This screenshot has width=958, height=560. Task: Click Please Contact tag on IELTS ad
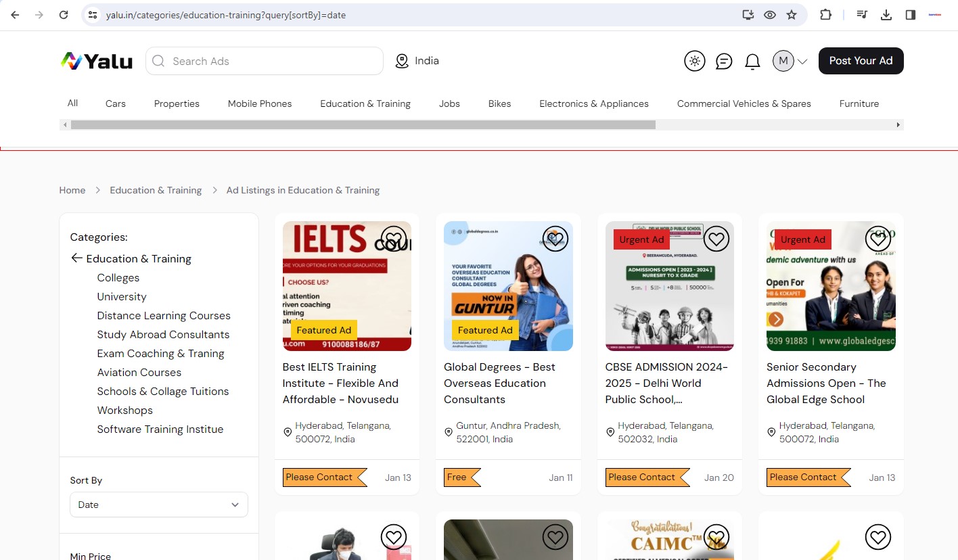(x=325, y=477)
